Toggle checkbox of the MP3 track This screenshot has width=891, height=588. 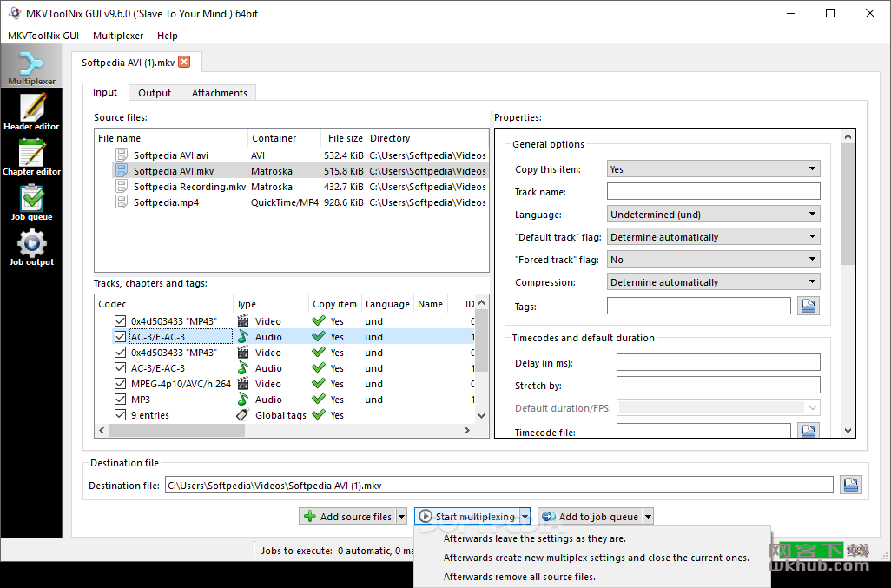click(x=120, y=399)
